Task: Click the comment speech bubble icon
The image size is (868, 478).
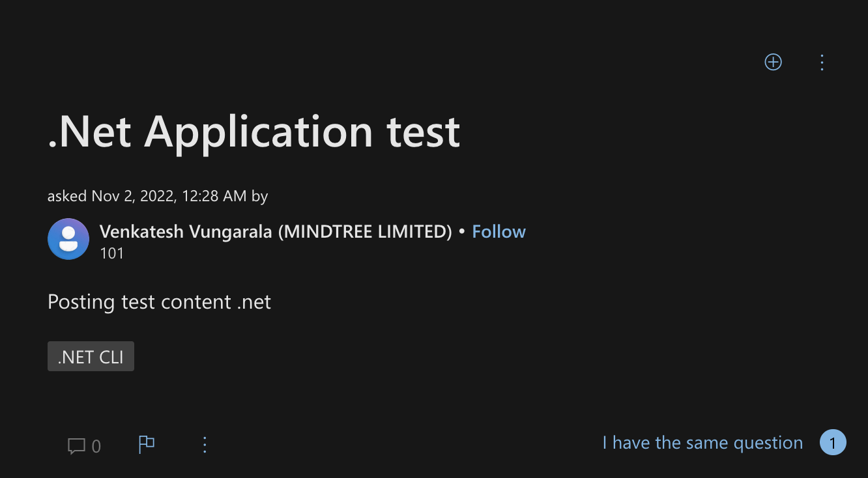Action: coord(76,446)
